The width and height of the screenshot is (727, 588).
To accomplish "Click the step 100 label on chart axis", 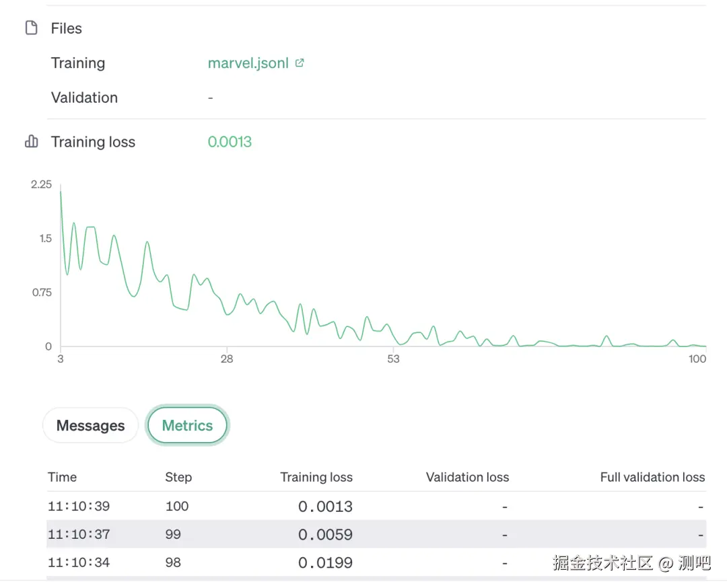I will [x=697, y=359].
